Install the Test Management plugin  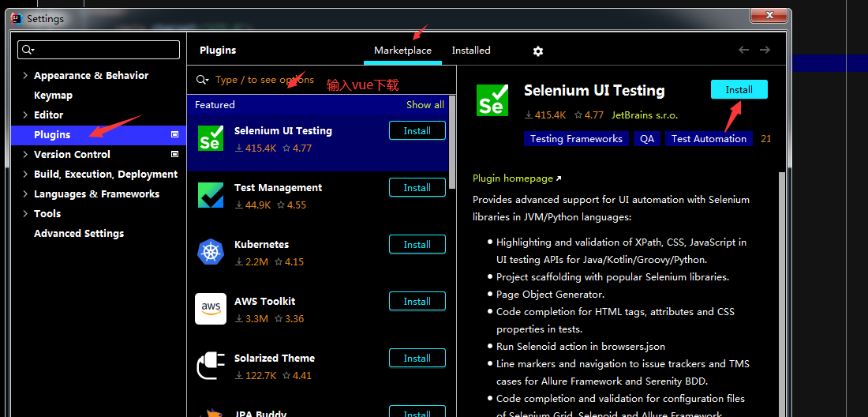(417, 188)
